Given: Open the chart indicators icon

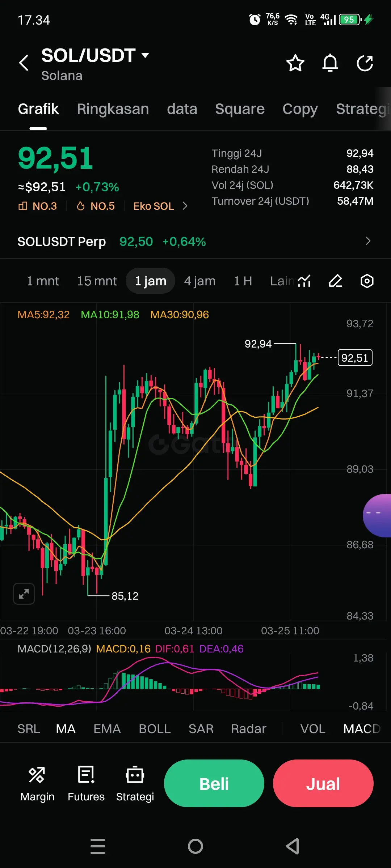Looking at the screenshot, I should click(304, 281).
